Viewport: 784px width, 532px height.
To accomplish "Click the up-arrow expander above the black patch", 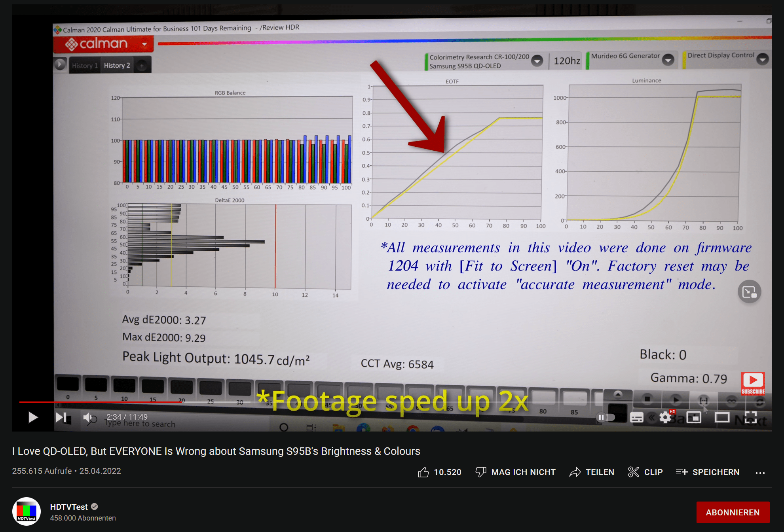I will pyautogui.click(x=617, y=394).
